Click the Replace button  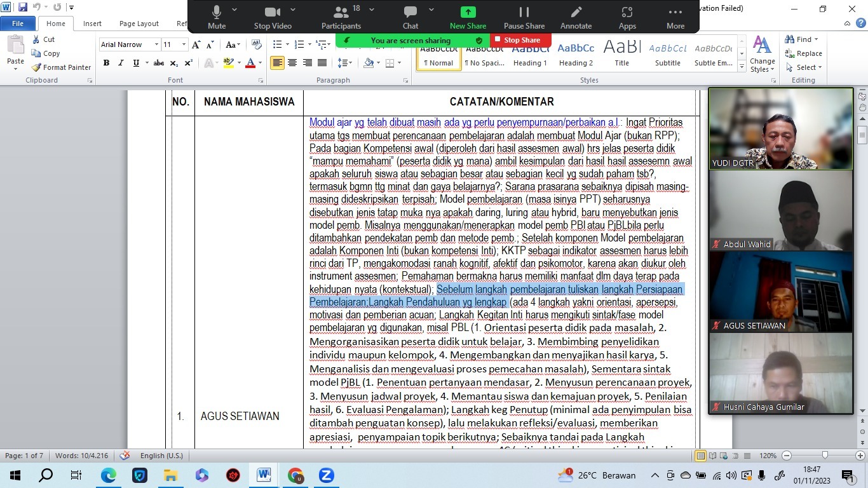point(804,53)
